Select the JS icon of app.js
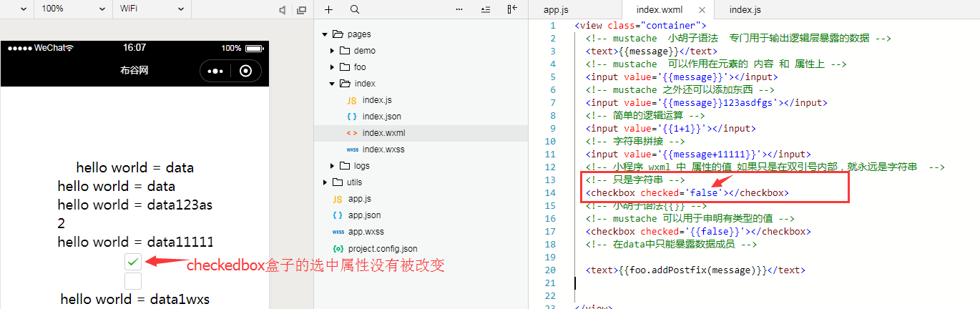This screenshot has width=980, height=309. [338, 199]
